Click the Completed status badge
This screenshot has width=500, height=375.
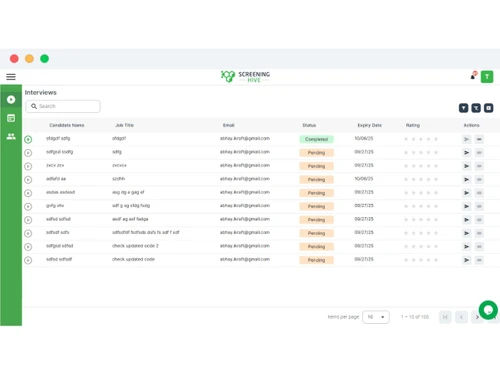click(x=316, y=139)
